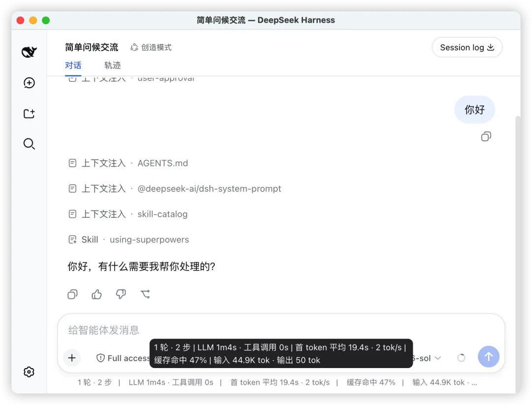Click the using-superpowers Skill icon
532x405 pixels.
72,239
